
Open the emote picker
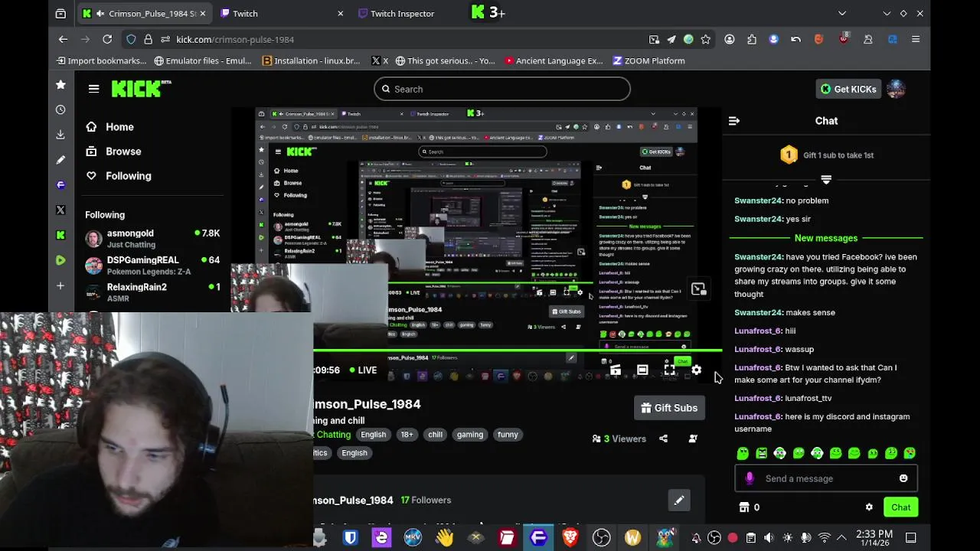(x=903, y=478)
